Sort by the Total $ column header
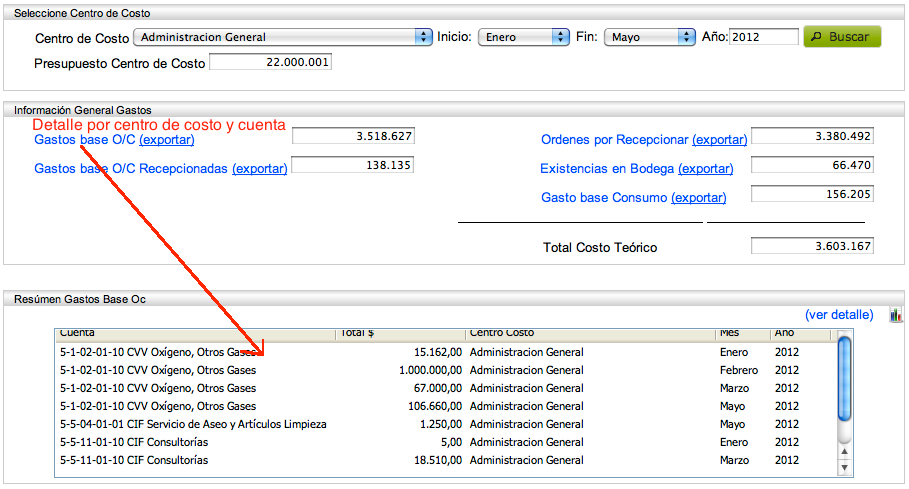 coord(401,334)
